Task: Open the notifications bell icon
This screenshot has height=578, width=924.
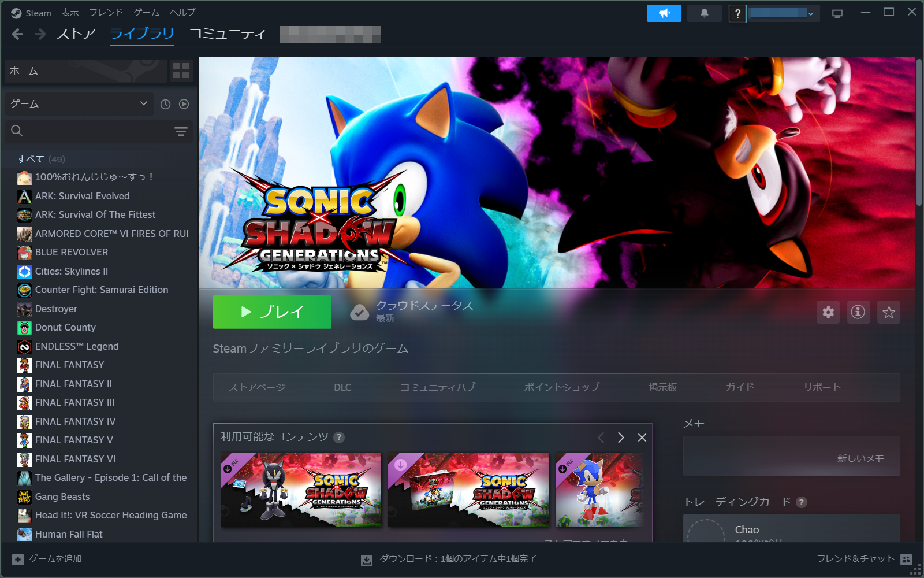Action: 705,13
